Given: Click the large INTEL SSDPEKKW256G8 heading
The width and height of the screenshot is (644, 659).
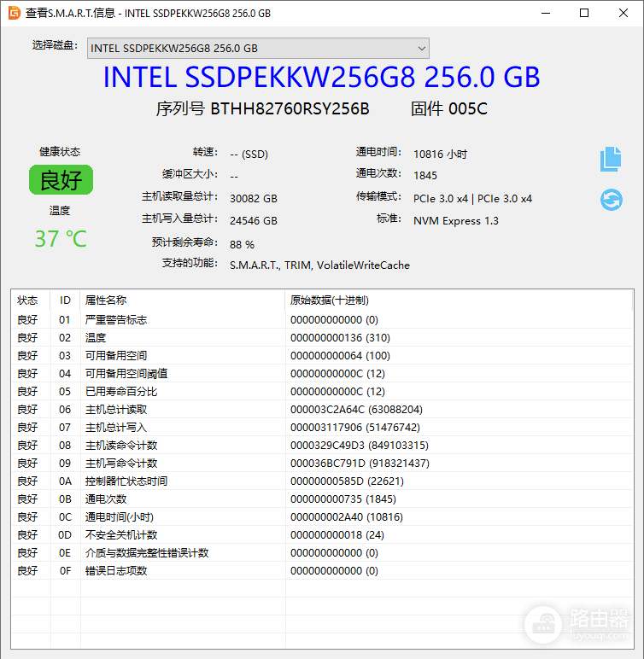Looking at the screenshot, I should pos(322,78).
